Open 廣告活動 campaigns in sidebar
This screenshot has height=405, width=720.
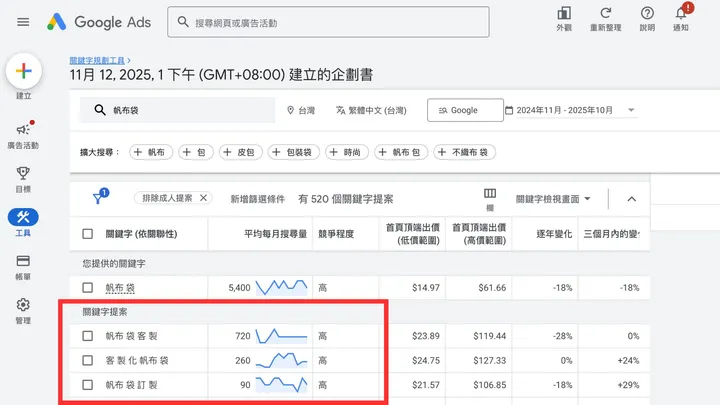[23, 135]
